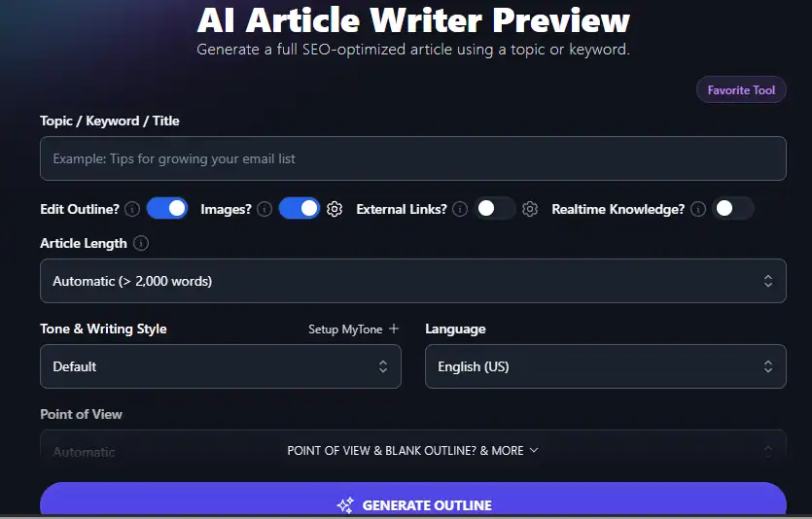Open info tooltip beside Realtime Knowledge
Viewport: 812px width, 519px height.
point(698,209)
